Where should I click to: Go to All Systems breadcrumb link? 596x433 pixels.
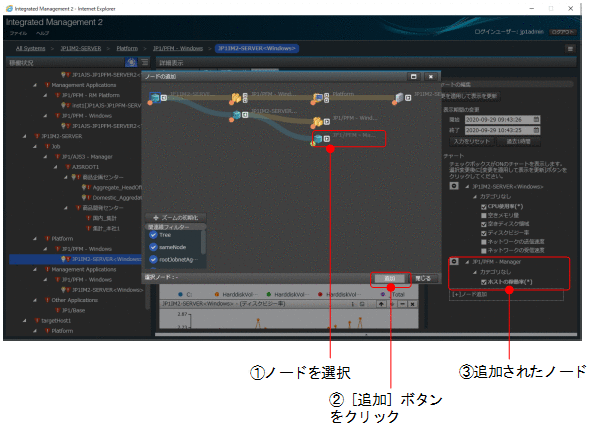tap(30, 49)
